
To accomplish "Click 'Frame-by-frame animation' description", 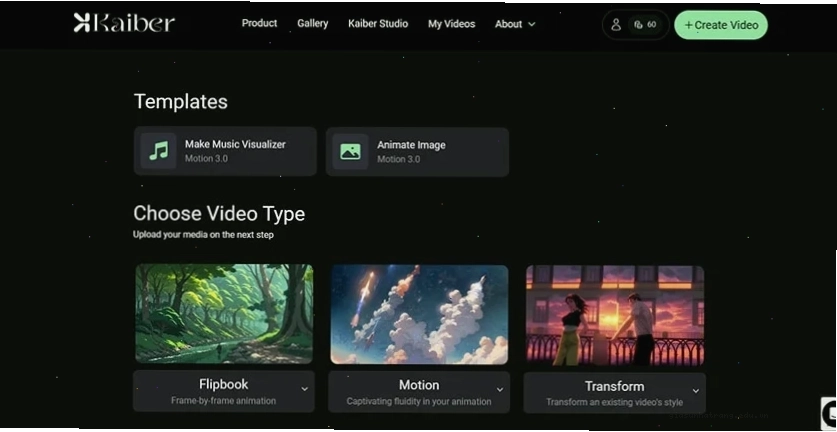I will tap(224, 400).
